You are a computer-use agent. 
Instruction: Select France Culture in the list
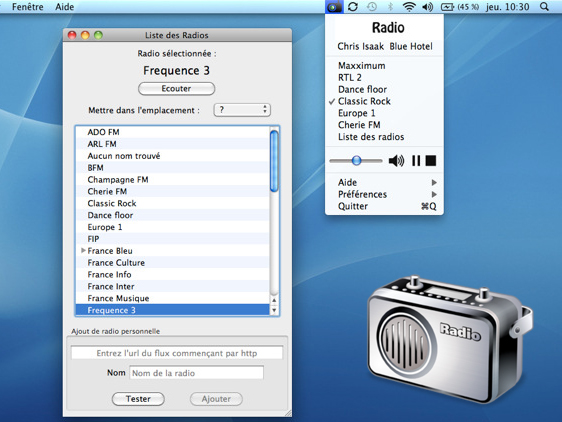click(173, 262)
